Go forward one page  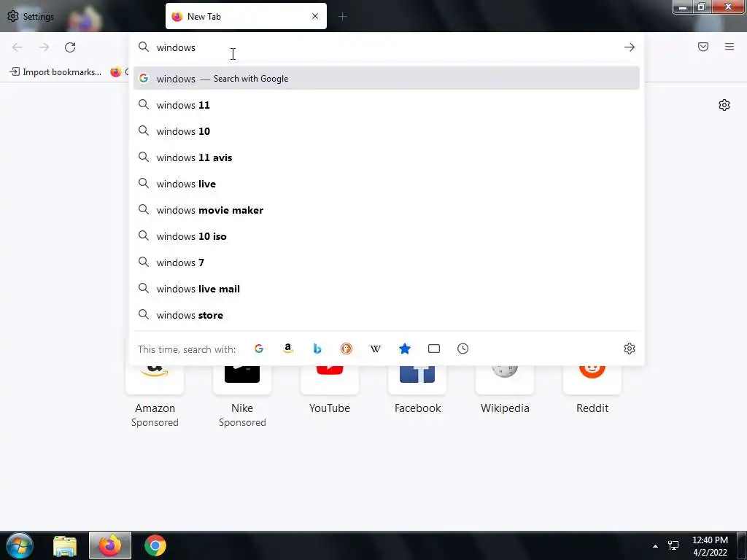[44, 47]
